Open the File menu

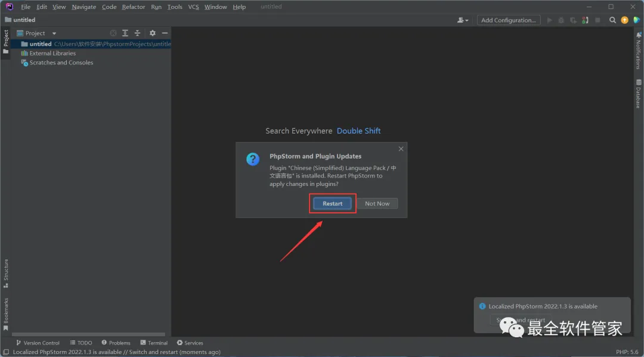coord(26,7)
